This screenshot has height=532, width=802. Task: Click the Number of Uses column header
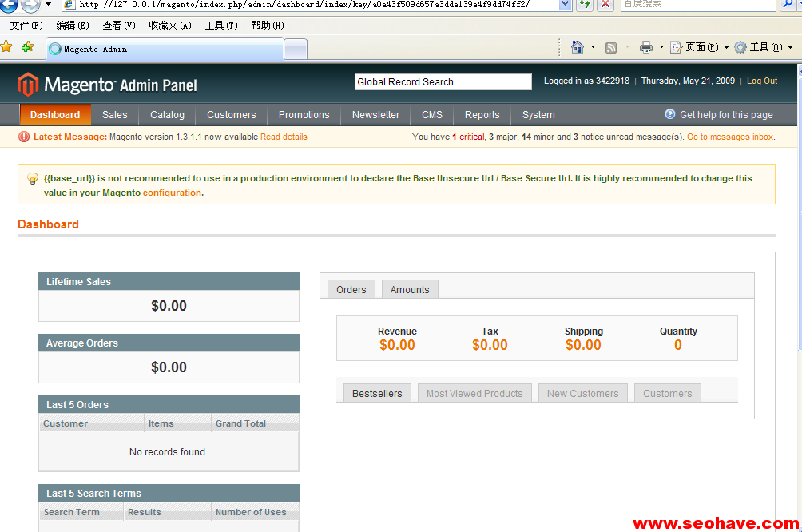[256, 512]
